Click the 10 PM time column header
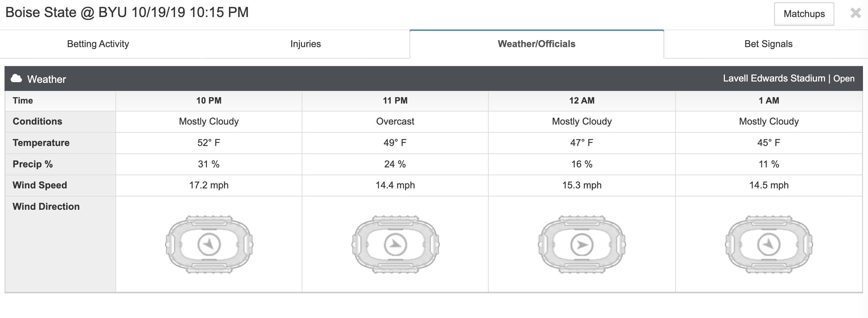This screenshot has height=318, width=868. tap(209, 101)
